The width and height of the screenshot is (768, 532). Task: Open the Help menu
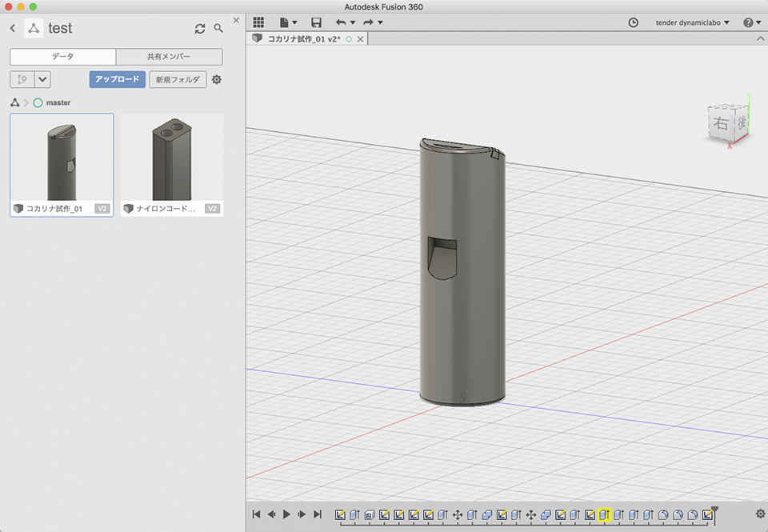(x=752, y=22)
